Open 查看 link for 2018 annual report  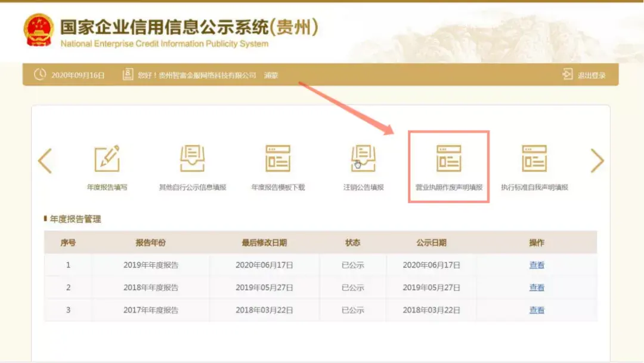pos(537,288)
